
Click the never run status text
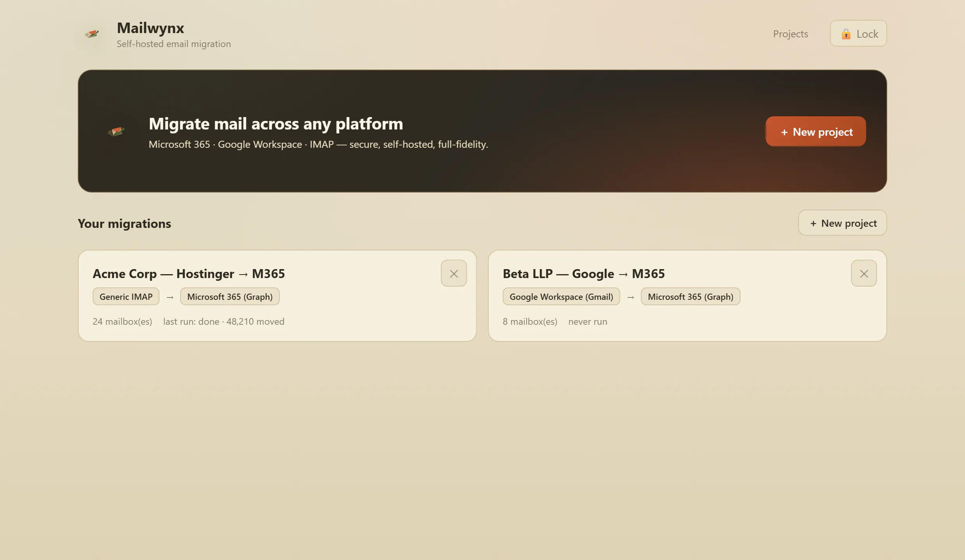pos(588,322)
